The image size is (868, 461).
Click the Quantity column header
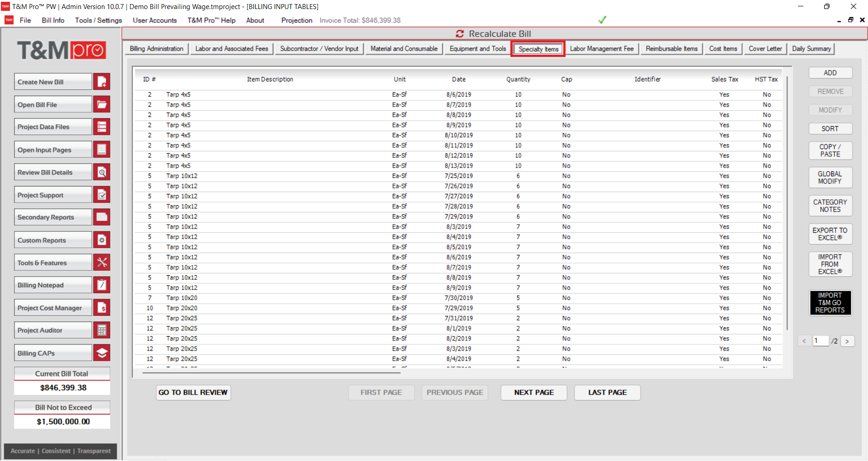point(518,80)
